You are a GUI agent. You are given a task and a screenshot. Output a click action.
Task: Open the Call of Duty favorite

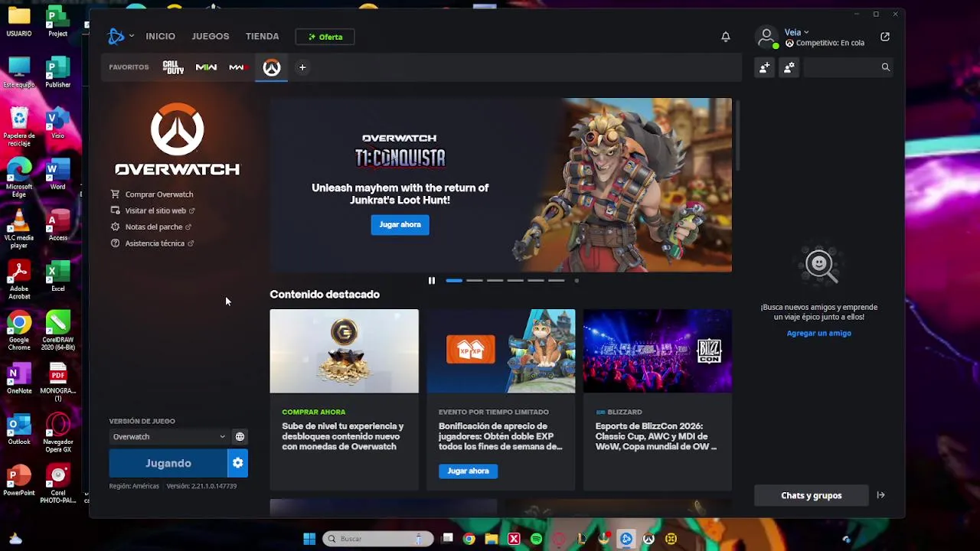pyautogui.click(x=173, y=67)
